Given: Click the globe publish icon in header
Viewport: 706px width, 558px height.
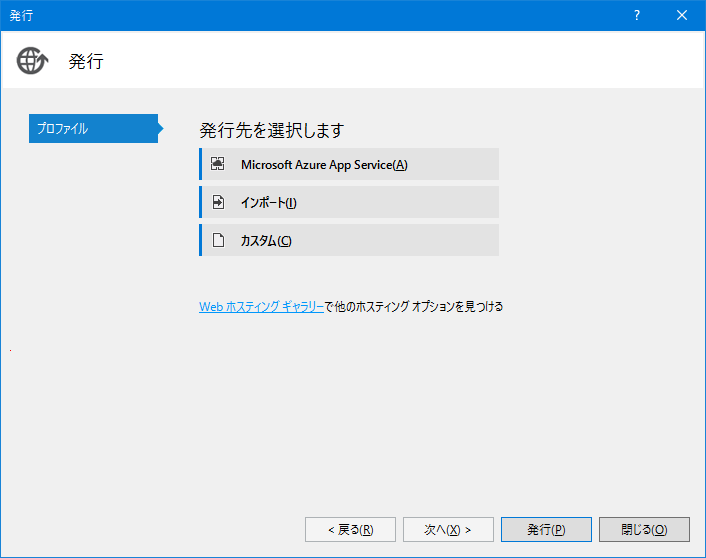Looking at the screenshot, I should 32,61.
